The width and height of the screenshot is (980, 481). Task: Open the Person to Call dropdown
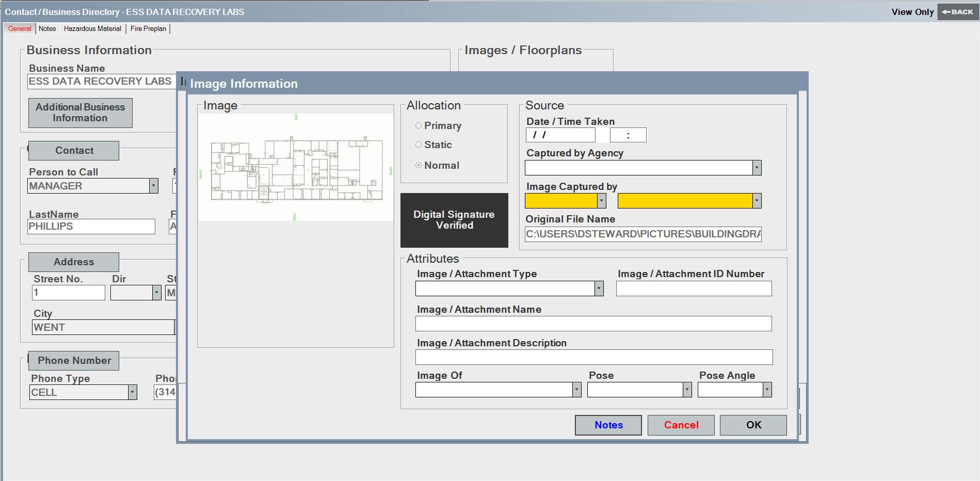pyautogui.click(x=153, y=186)
